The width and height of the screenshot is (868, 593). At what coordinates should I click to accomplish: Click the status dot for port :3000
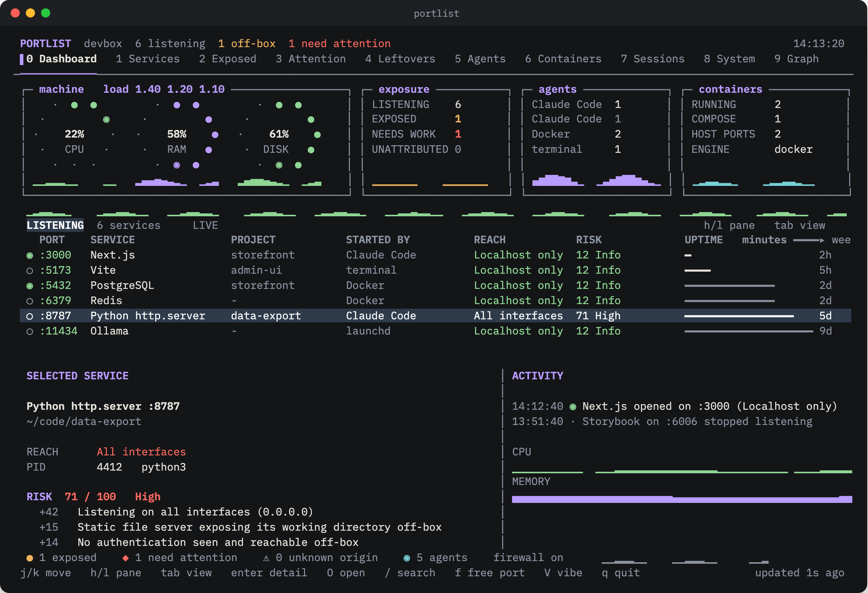[x=30, y=255]
